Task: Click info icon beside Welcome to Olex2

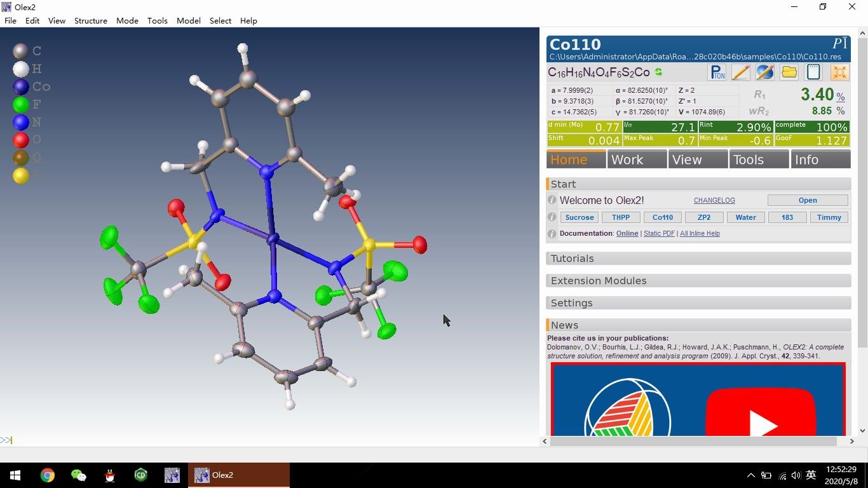Action: [552, 200]
